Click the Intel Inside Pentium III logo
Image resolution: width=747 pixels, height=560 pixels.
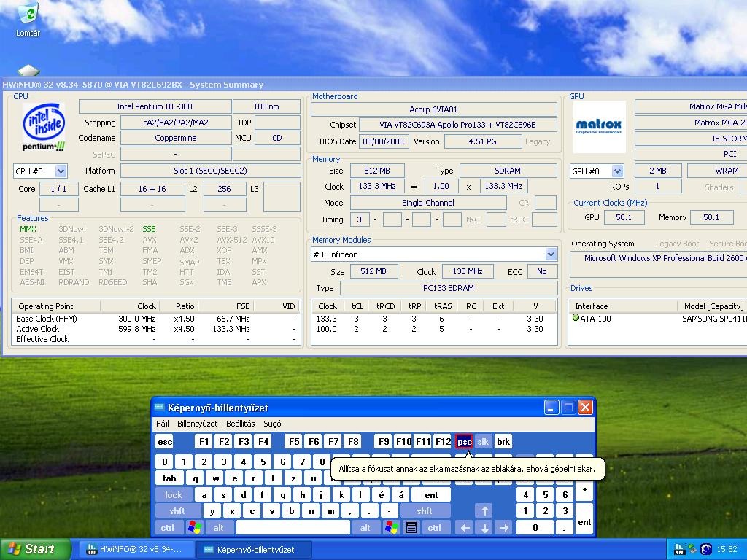(44, 127)
